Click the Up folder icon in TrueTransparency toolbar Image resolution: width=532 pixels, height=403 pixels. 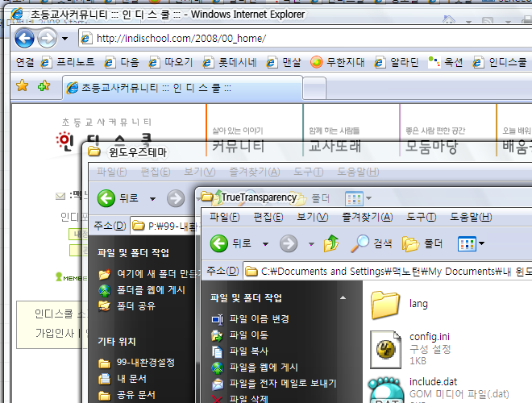(331, 243)
